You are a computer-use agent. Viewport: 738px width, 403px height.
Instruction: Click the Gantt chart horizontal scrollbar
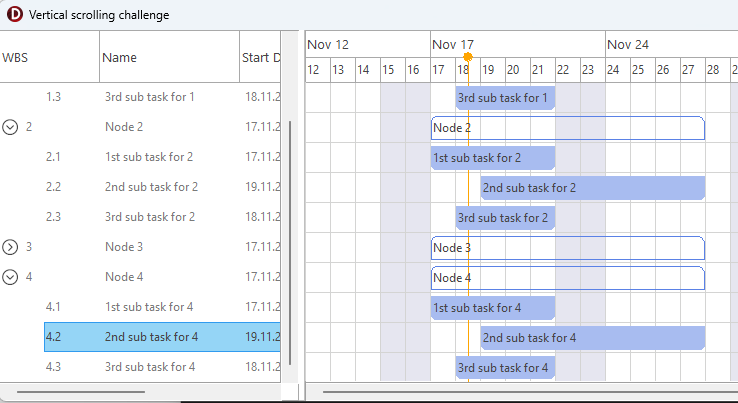[530, 392]
